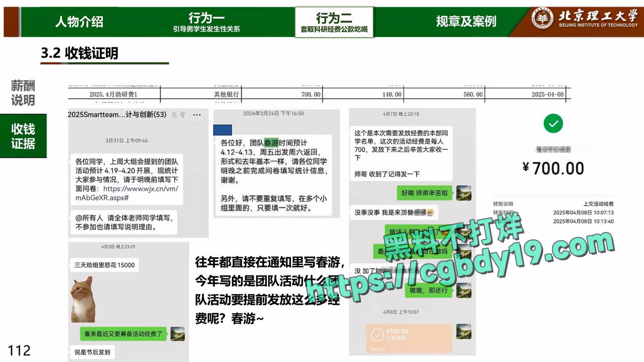The height and width of the screenshot is (362, 644).
Task: Click the 说是节后发到 message bubble
Action: [92, 352]
